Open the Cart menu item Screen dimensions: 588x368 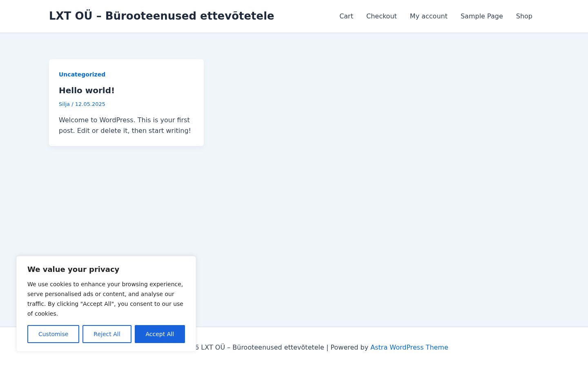346,16
